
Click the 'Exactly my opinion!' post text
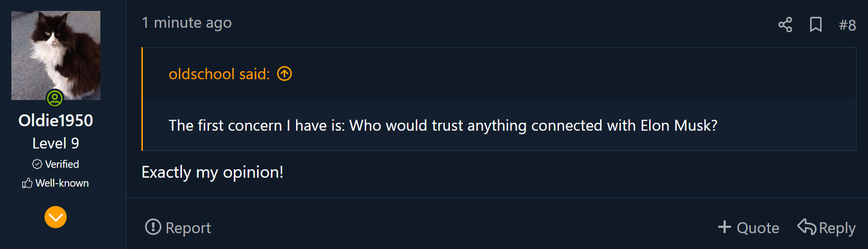tap(213, 172)
